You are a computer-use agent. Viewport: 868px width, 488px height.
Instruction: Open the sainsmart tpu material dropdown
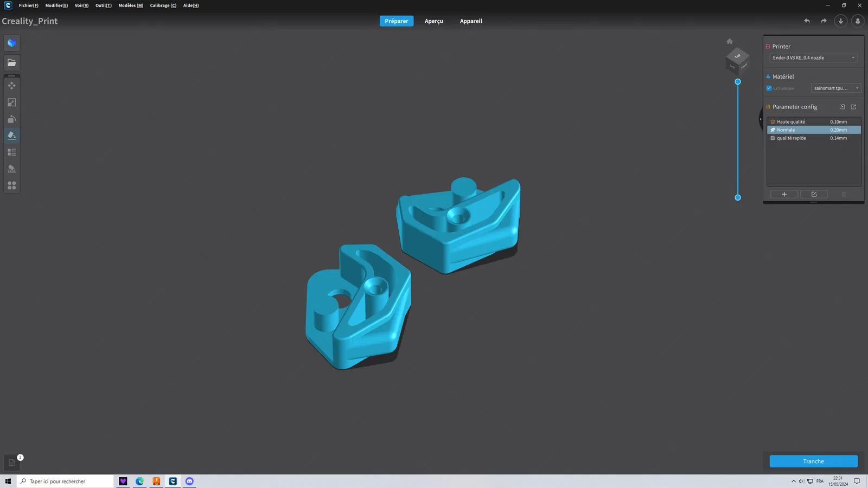click(x=836, y=88)
